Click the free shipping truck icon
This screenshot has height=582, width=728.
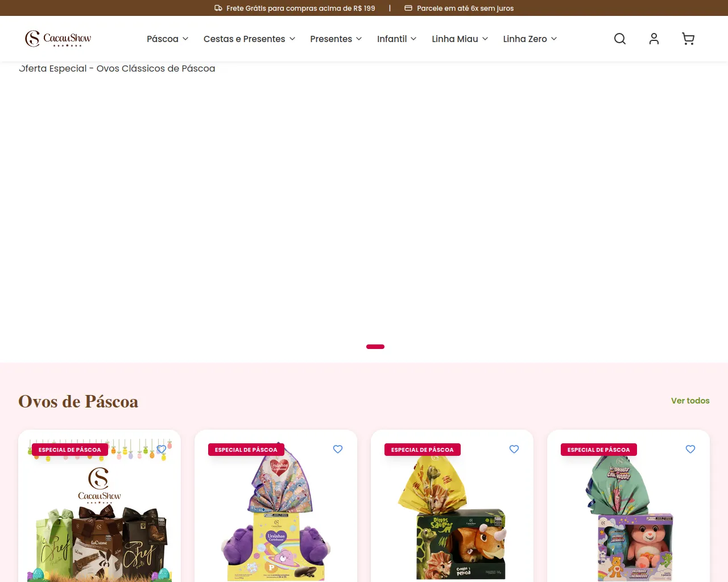click(x=218, y=8)
